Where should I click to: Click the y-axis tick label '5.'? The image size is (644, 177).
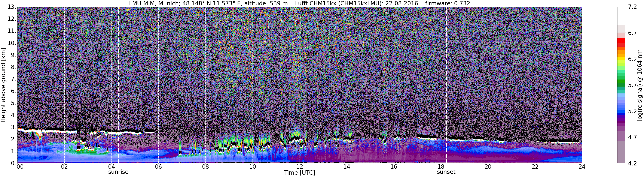(x=13, y=103)
